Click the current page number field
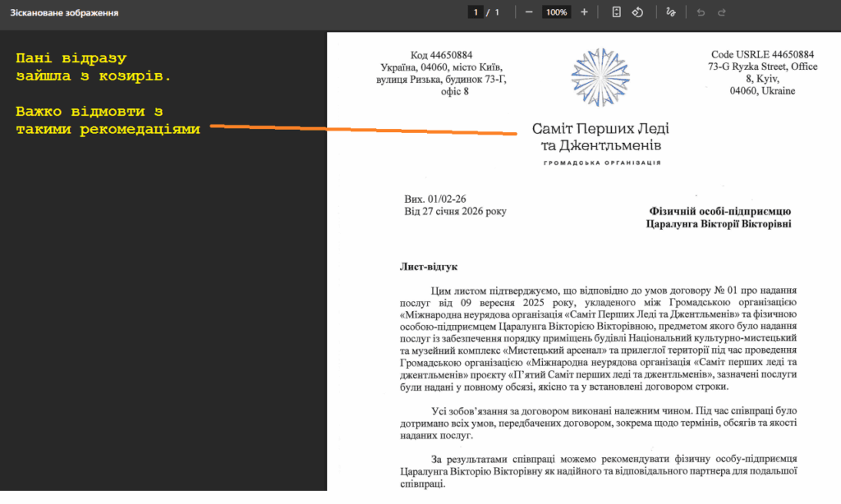 pos(476,12)
